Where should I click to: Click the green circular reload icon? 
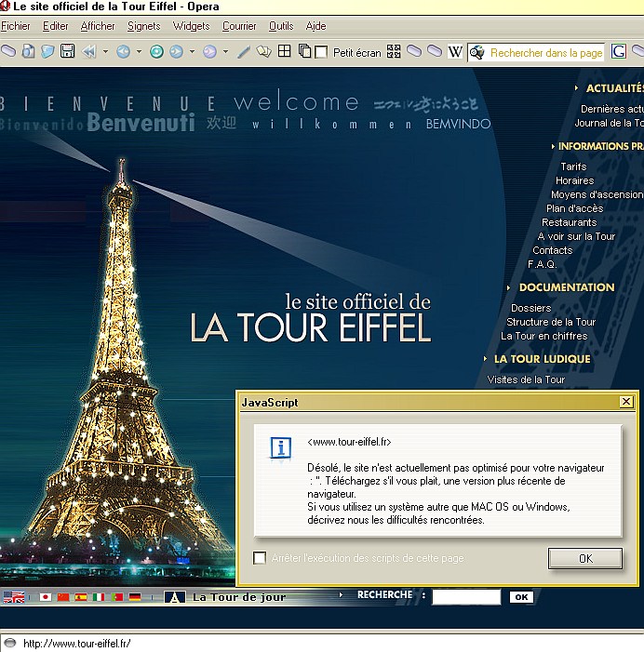[x=156, y=51]
